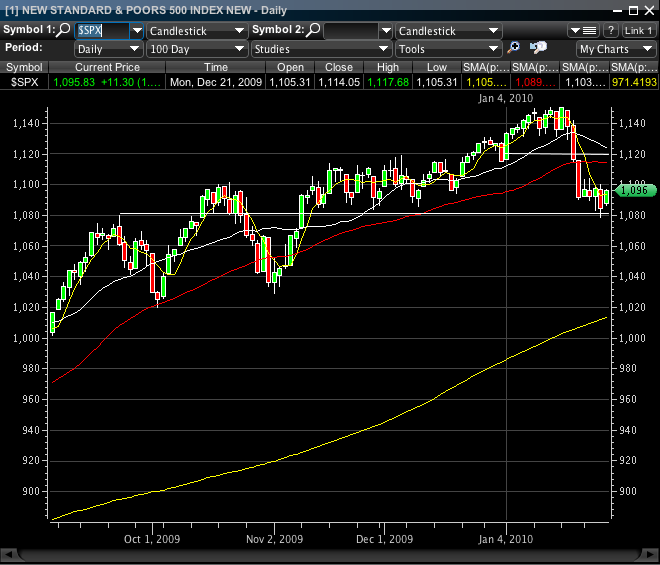Click the horizontal chart scrollbar track
The height and width of the screenshot is (565, 660).
pyautogui.click(x=330, y=554)
